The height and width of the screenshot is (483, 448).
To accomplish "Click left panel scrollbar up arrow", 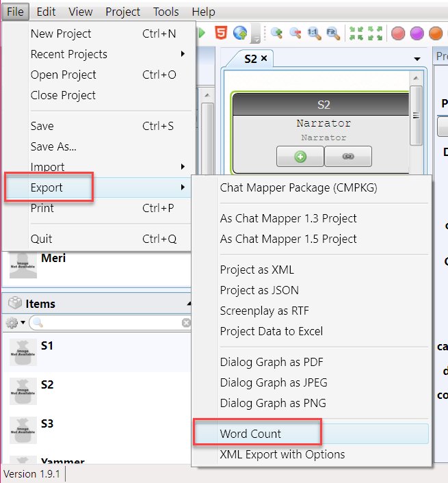I will pos(207,96).
